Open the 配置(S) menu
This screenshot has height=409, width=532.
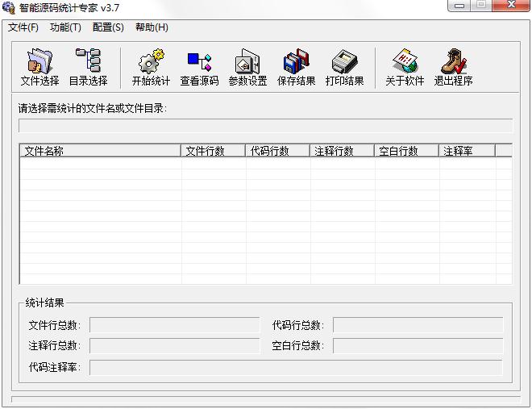108,27
